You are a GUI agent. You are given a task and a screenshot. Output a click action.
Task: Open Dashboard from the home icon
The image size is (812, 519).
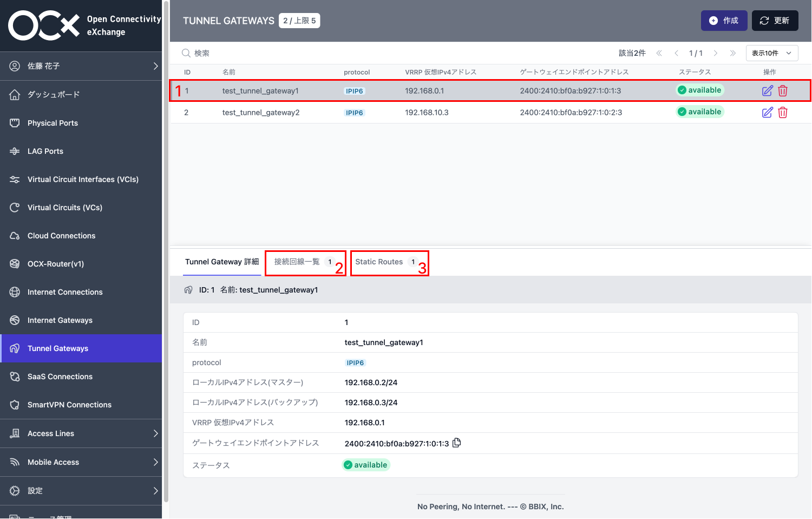pos(15,95)
